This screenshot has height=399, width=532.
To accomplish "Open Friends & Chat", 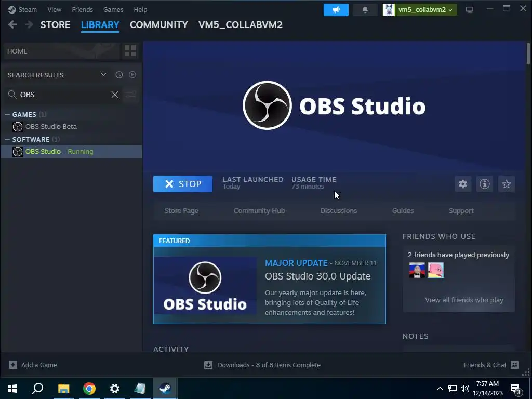I will click(x=491, y=365).
